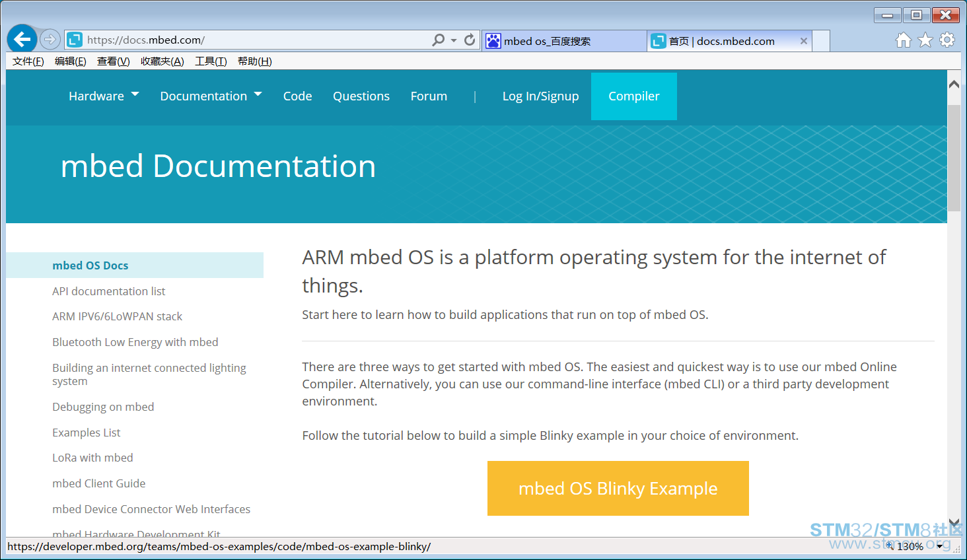
Task: Expand the Documentation navigation dropdown
Action: click(211, 96)
